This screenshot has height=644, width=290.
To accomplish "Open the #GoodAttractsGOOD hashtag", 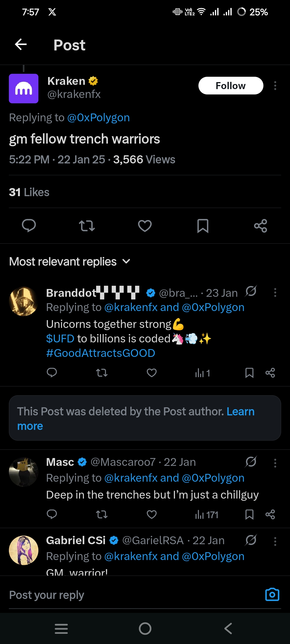I will click(101, 353).
